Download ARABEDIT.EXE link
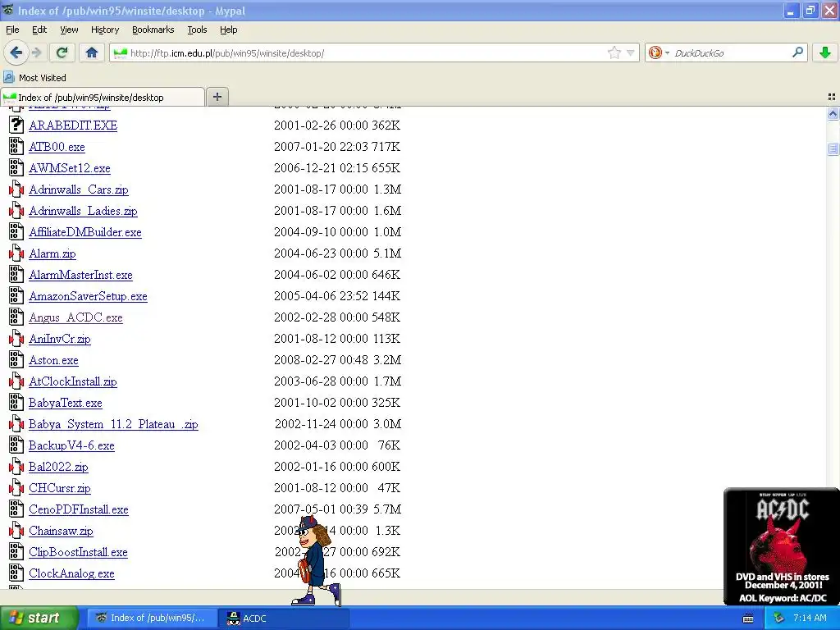 click(73, 126)
